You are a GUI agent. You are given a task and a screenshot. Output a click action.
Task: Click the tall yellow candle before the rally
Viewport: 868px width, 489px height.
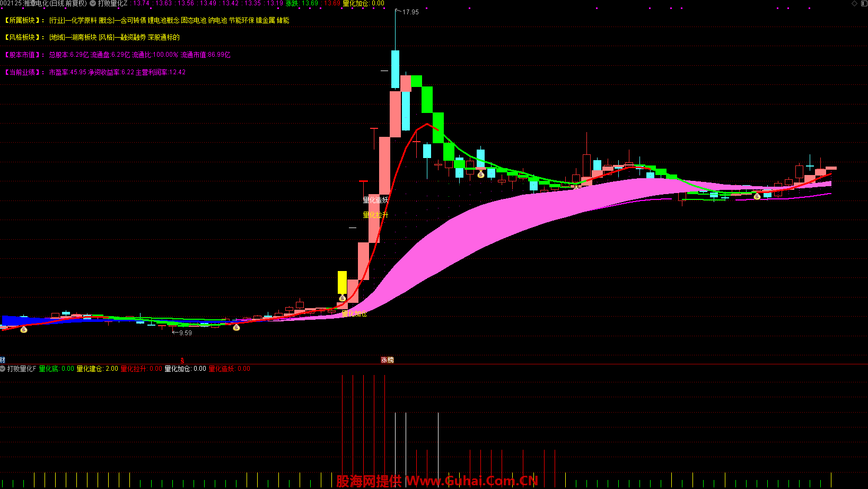point(343,282)
